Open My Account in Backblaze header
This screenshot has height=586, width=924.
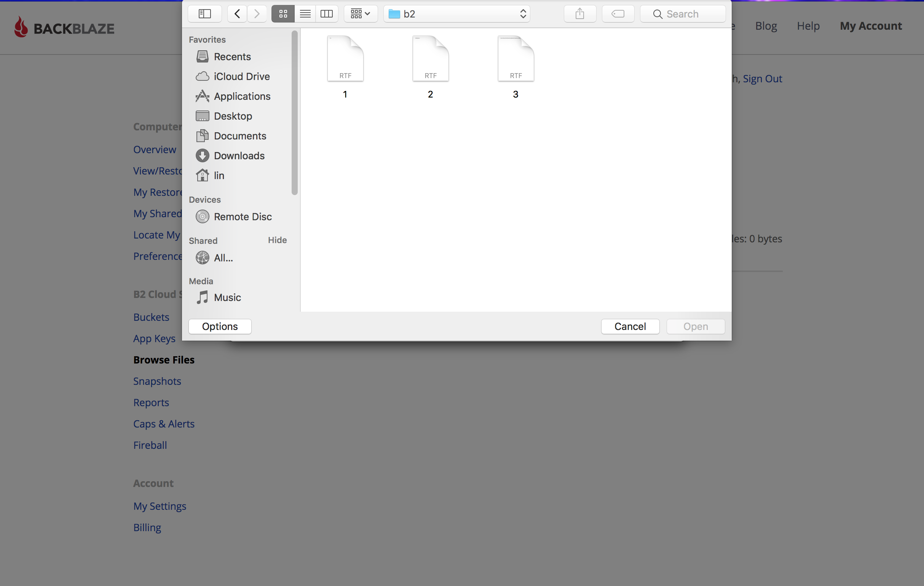[x=871, y=26]
